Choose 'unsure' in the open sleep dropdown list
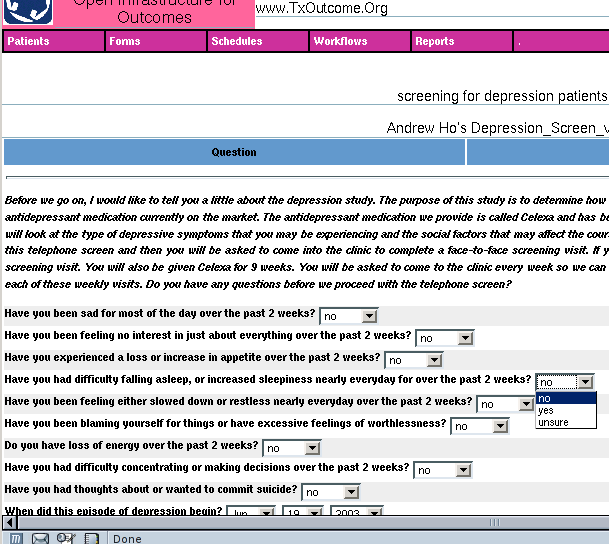The width and height of the screenshot is (609, 544). (x=553, y=422)
